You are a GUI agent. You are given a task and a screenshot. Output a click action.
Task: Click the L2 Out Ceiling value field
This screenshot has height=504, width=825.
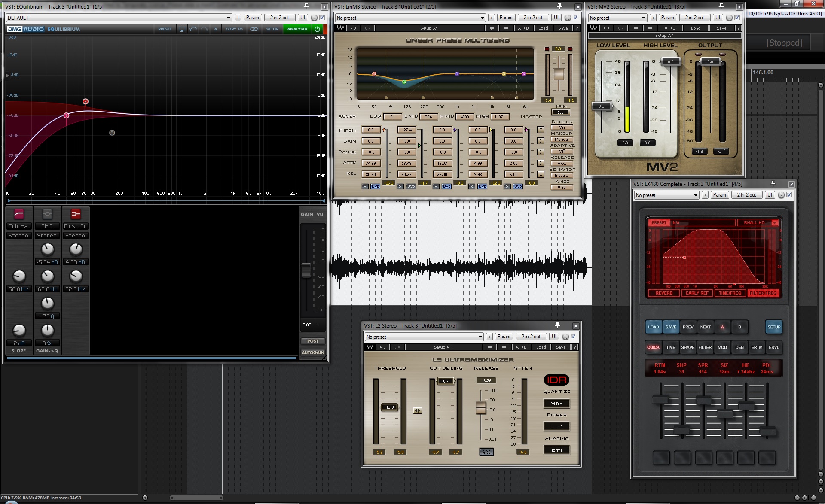(446, 381)
